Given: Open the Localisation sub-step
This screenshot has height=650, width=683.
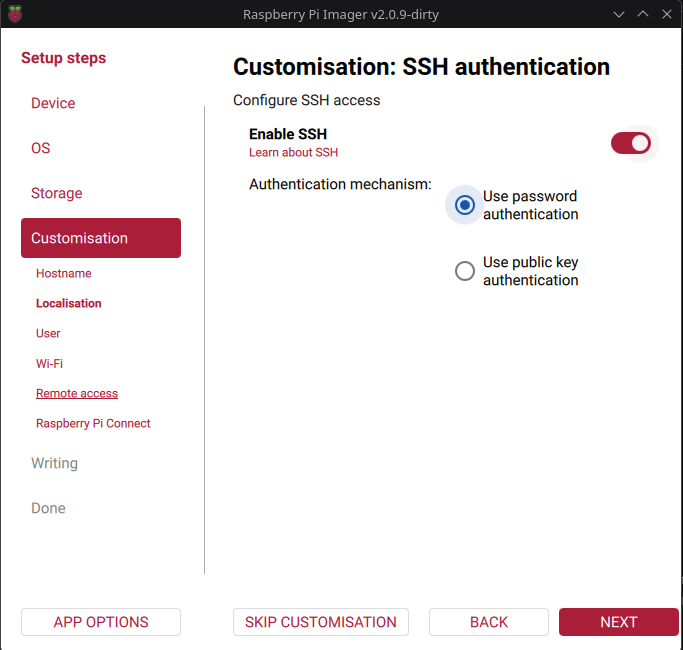Looking at the screenshot, I should pyautogui.click(x=68, y=303).
